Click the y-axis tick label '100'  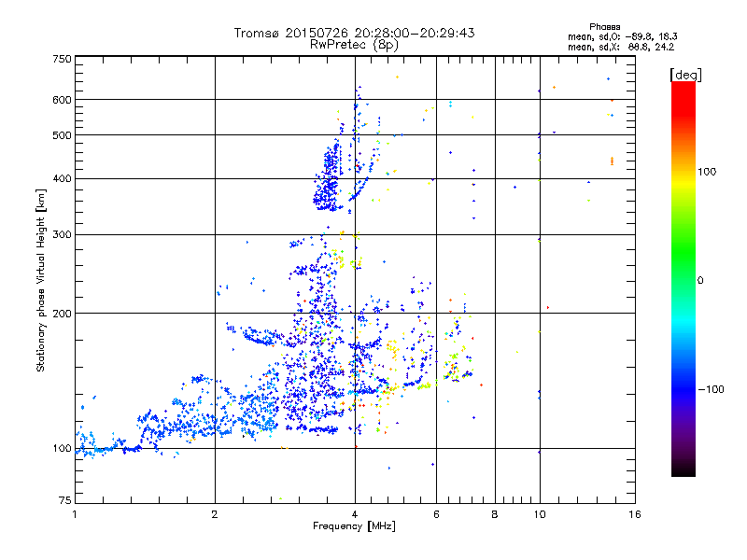pyautogui.click(x=62, y=448)
